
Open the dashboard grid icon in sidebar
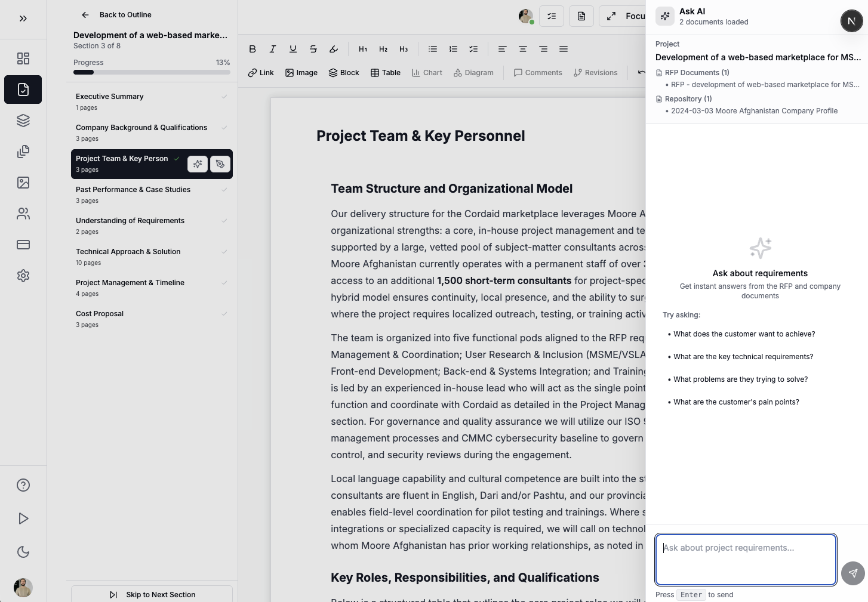(x=23, y=58)
